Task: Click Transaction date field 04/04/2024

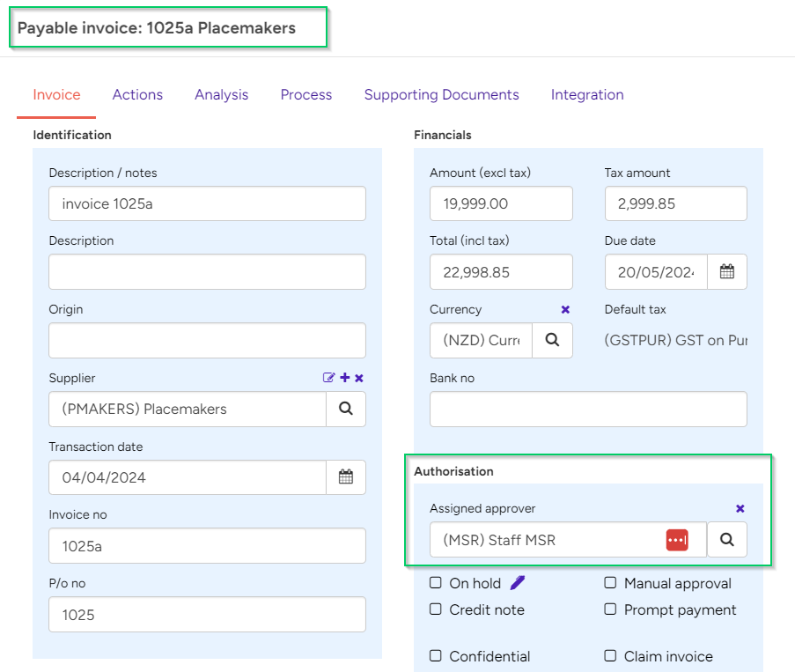Action: [188, 477]
